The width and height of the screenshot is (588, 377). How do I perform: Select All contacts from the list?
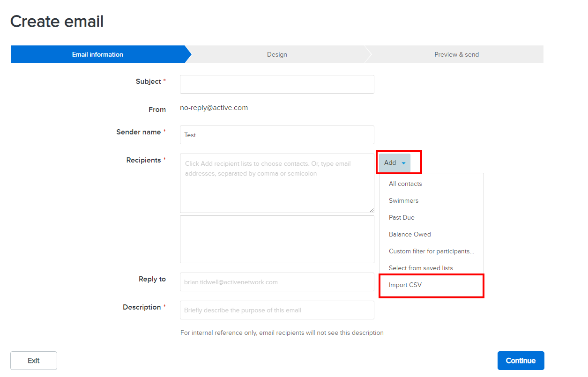(x=405, y=184)
